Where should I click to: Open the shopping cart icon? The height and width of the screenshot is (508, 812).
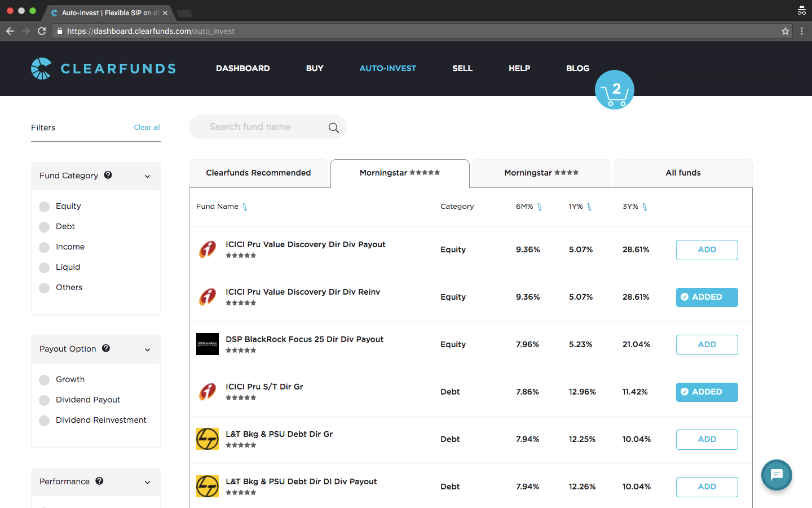(614, 90)
